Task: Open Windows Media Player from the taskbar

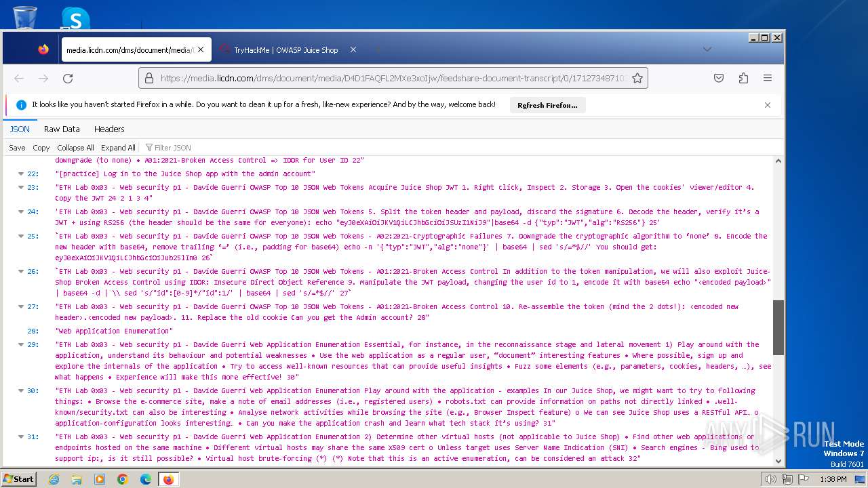Action: coord(100,479)
